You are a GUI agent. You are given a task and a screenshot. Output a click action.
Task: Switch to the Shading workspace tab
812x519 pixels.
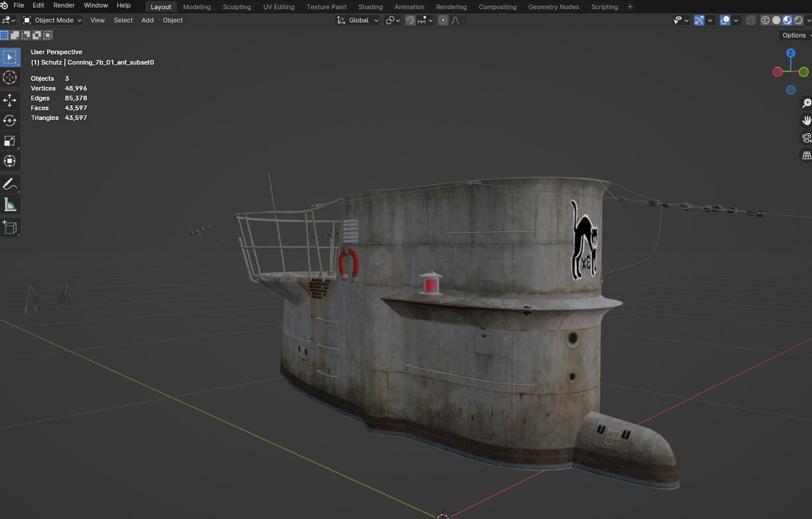pos(370,6)
